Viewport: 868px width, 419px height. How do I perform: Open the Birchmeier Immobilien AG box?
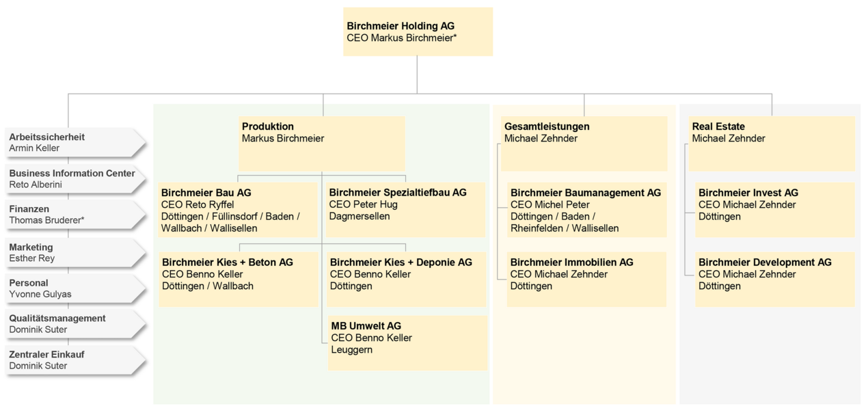tap(586, 279)
